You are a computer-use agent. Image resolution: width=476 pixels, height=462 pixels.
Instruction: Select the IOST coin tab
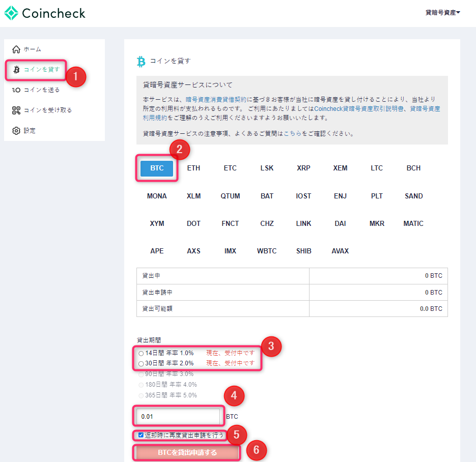pyautogui.click(x=303, y=196)
